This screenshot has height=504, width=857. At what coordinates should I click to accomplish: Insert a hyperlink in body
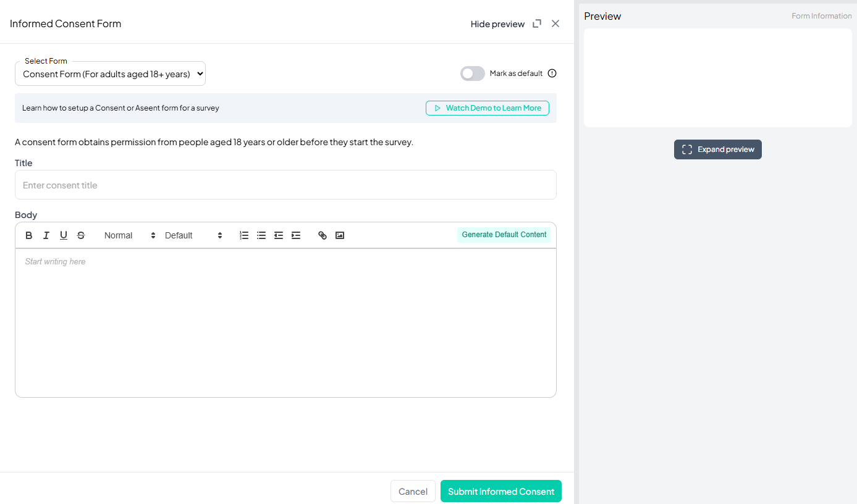[323, 235]
